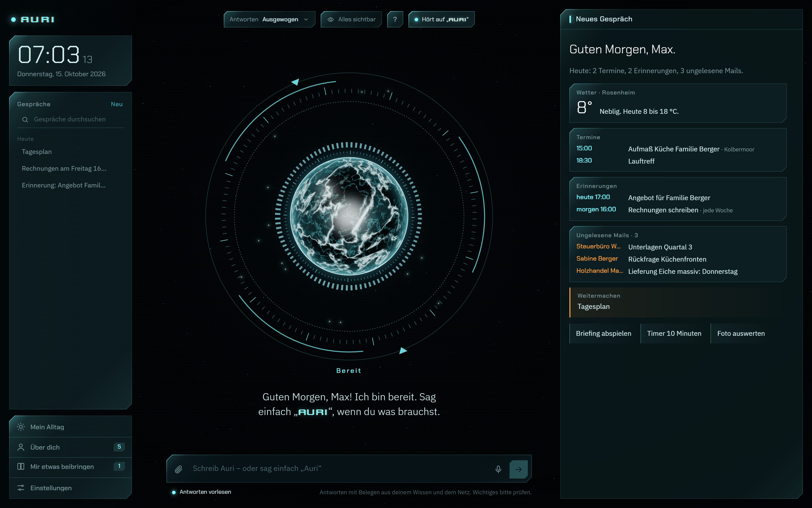Toggle the Hört auf AURI listening button
The image size is (812, 508).
[x=441, y=20]
